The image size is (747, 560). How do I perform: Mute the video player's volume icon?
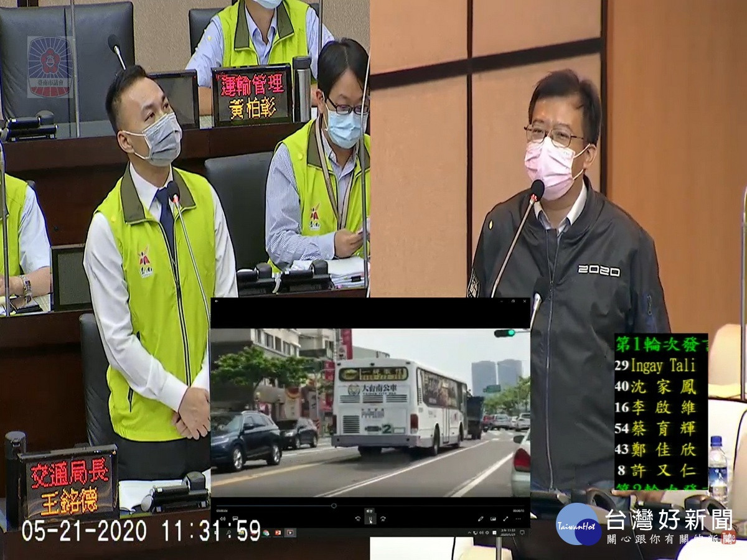tap(222, 518)
